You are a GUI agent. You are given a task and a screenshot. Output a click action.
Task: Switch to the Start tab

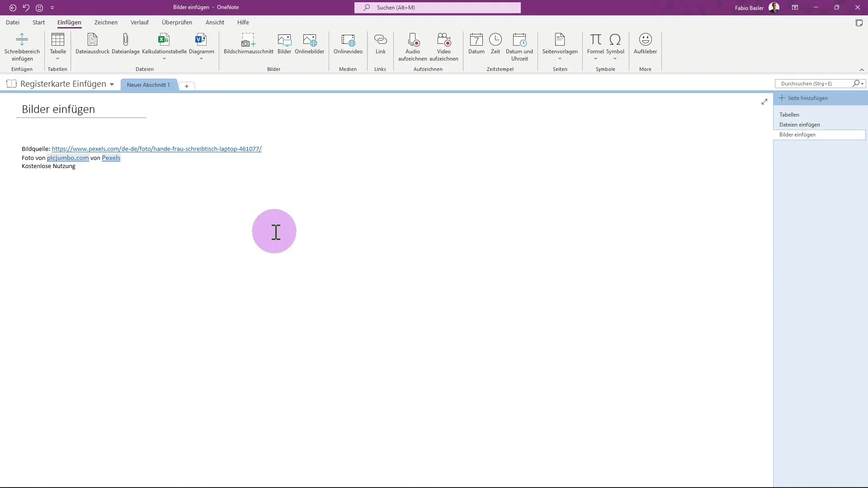click(38, 22)
